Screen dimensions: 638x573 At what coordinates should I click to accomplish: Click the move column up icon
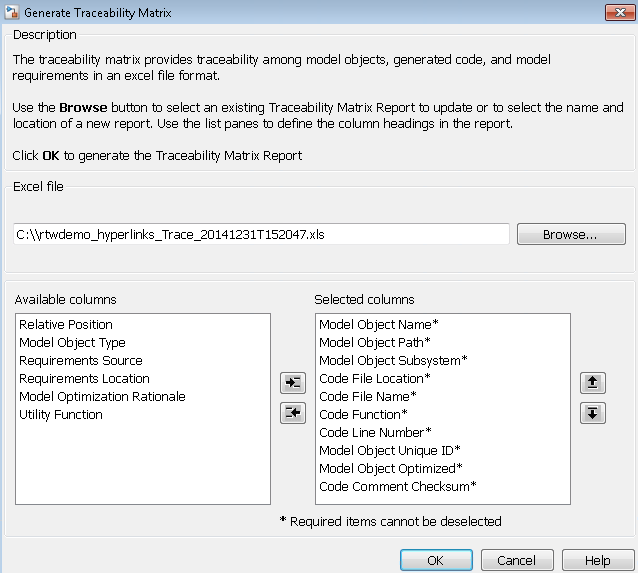click(x=593, y=382)
